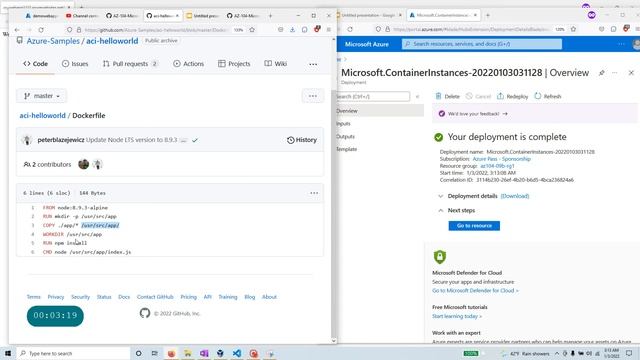Collapse the Next steps section
The image size is (640, 360).
(x=440, y=211)
